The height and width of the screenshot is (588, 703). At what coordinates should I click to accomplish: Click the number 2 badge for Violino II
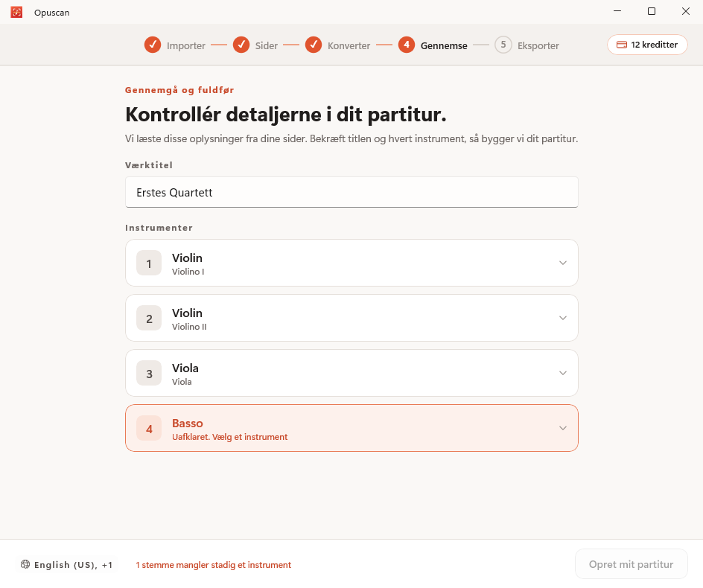[x=149, y=319]
